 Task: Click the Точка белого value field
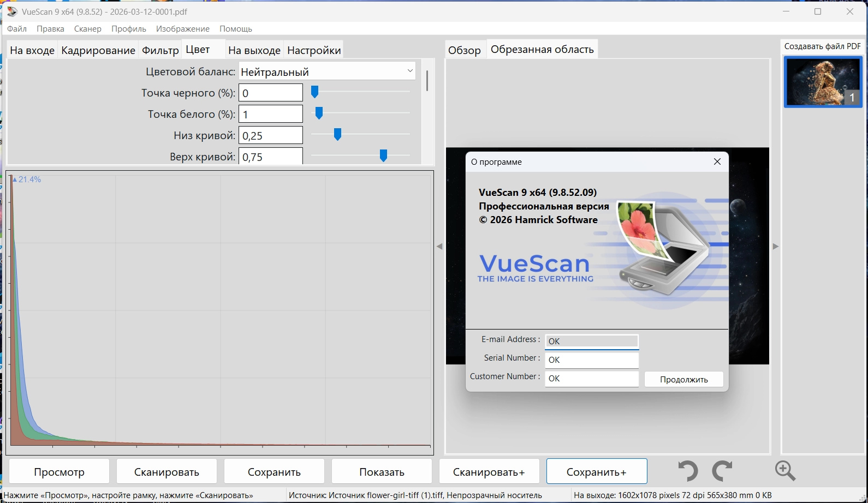click(271, 114)
